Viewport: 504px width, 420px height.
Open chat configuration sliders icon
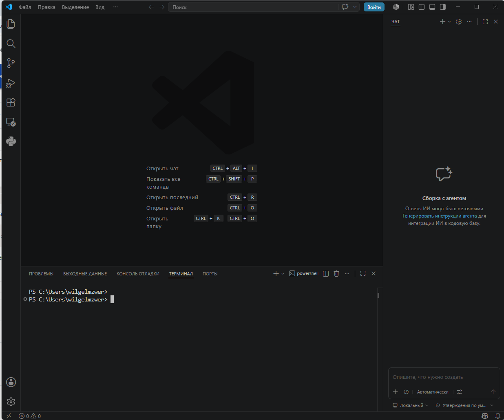(460, 392)
